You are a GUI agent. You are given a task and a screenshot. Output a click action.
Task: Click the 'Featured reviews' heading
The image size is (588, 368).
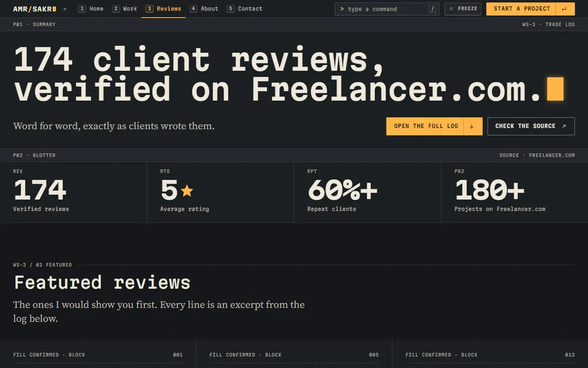tap(102, 282)
